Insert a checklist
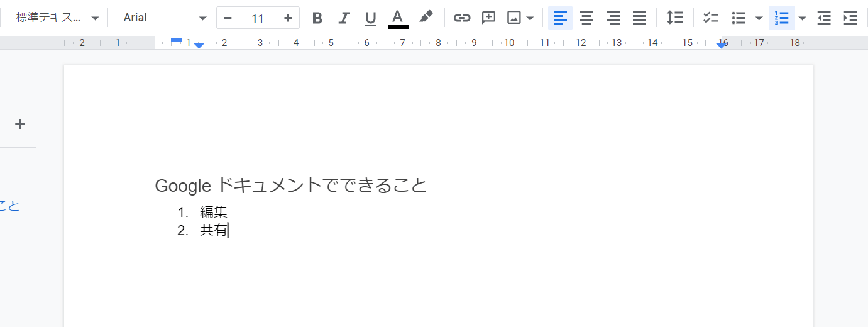This screenshot has height=327, width=868. [711, 18]
